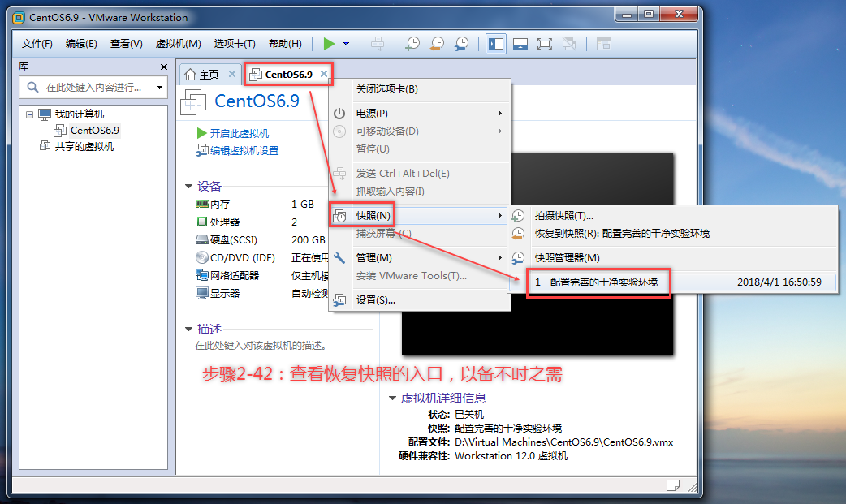Click take snapshot toolbar icon
This screenshot has width=846, height=504.
(x=412, y=44)
